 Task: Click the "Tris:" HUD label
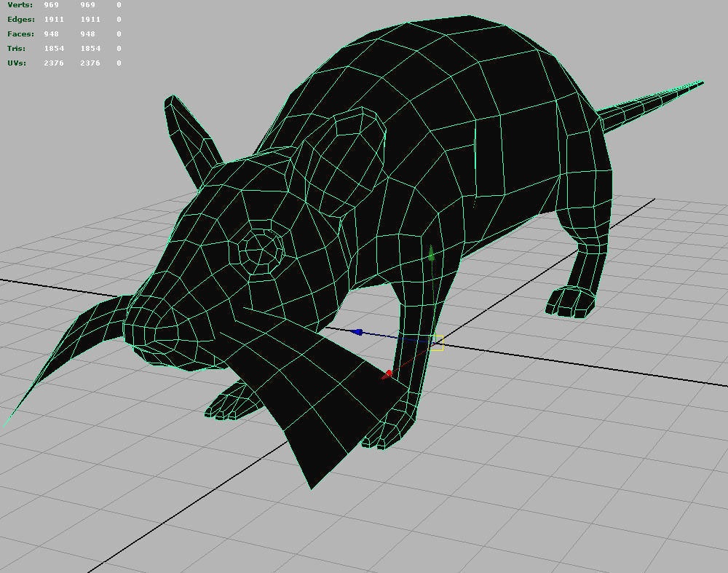point(16,48)
